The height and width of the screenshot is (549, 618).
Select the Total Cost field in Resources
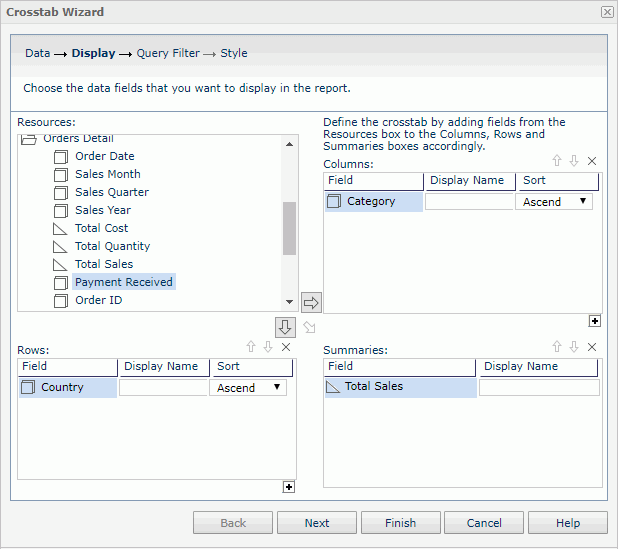(101, 228)
